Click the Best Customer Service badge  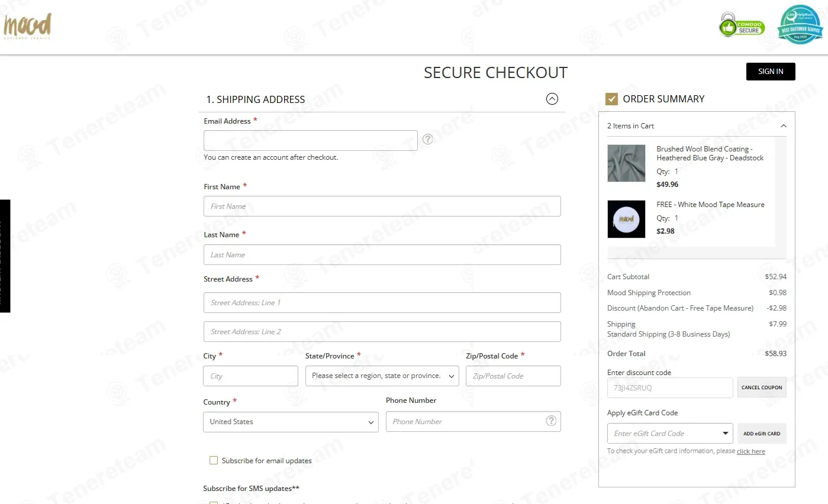(x=800, y=25)
